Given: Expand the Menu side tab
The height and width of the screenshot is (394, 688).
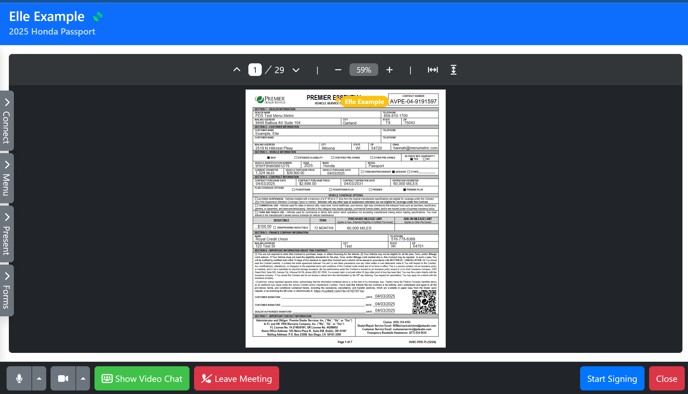Looking at the screenshot, I should pyautogui.click(x=6, y=178).
